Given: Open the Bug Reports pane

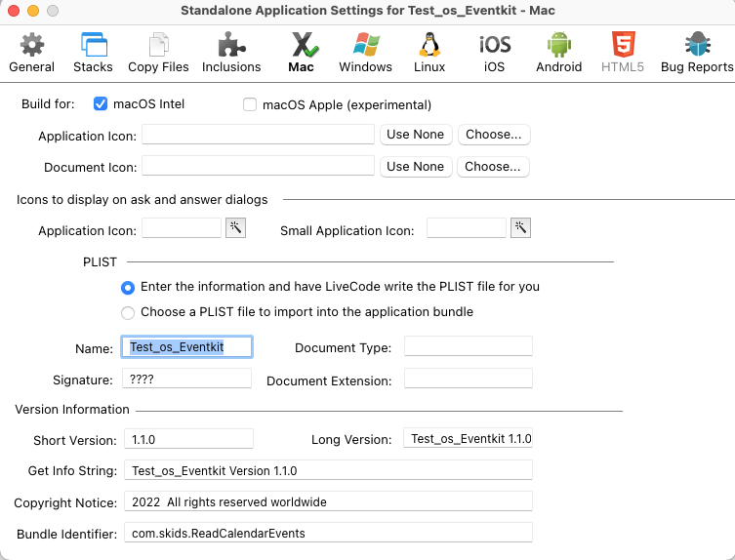Looking at the screenshot, I should [697, 52].
